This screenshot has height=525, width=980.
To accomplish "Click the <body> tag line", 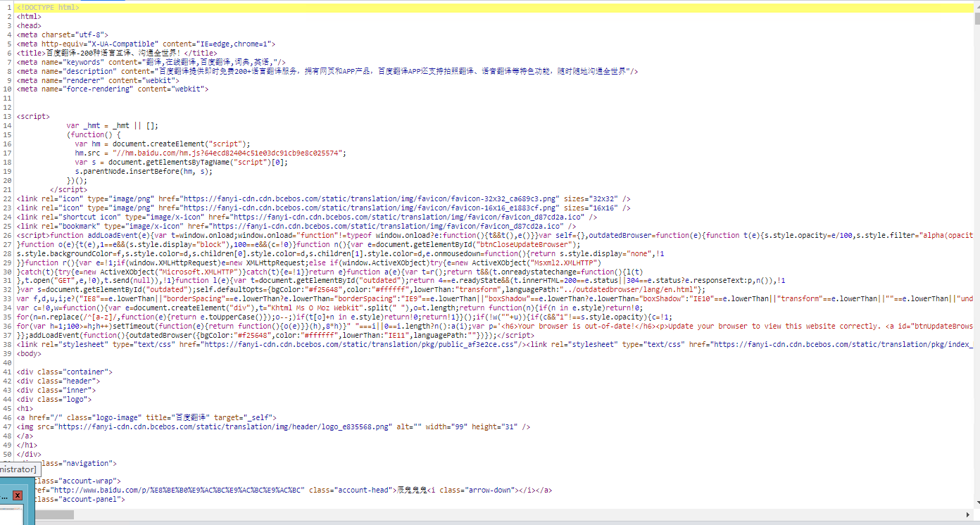I will click(x=30, y=355).
